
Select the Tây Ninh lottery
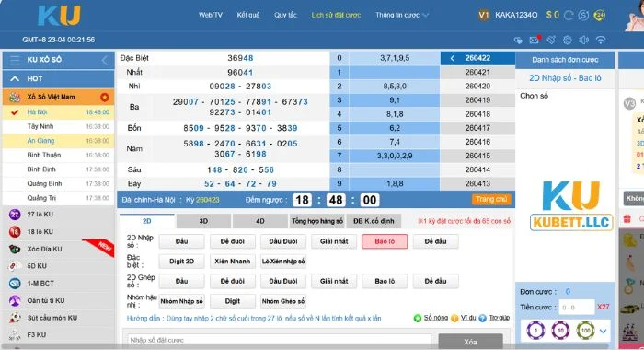pyautogui.click(x=58, y=126)
